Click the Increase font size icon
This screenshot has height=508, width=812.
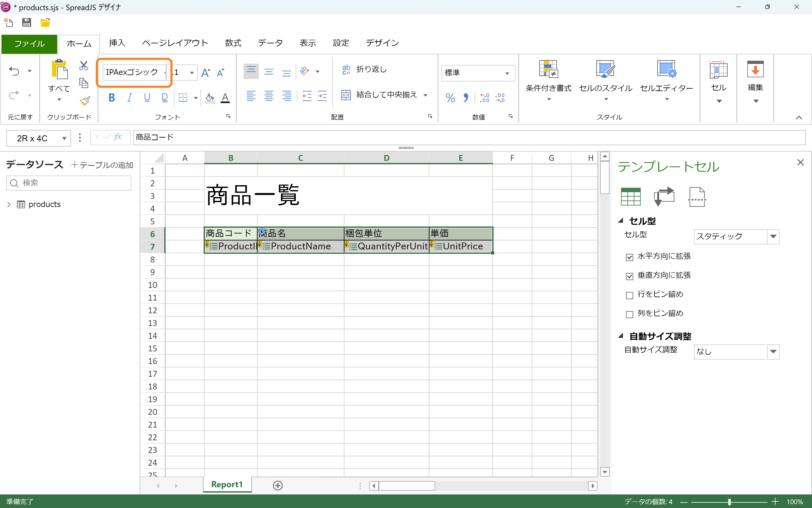[x=205, y=73]
